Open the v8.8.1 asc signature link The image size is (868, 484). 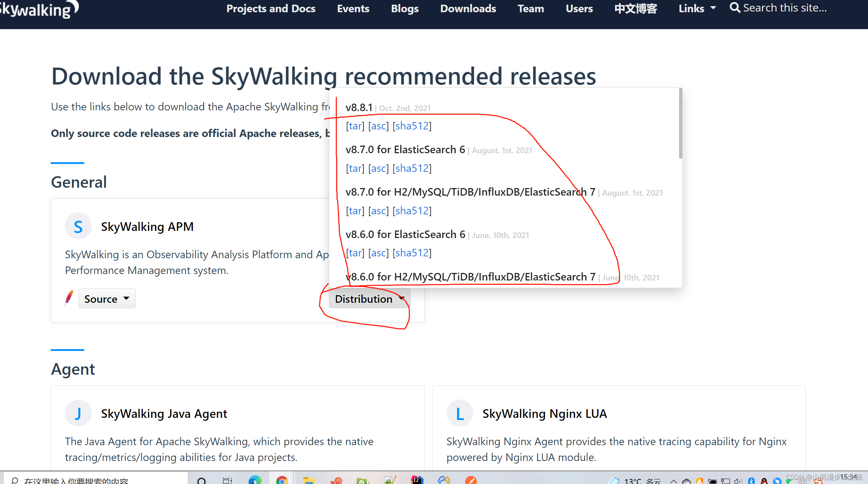[x=379, y=126]
